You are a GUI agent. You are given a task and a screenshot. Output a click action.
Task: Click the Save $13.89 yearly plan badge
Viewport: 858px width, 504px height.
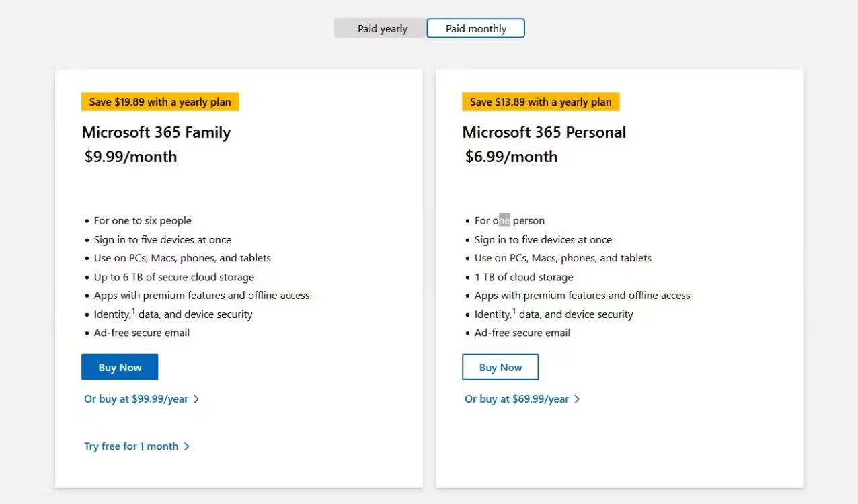(x=541, y=102)
